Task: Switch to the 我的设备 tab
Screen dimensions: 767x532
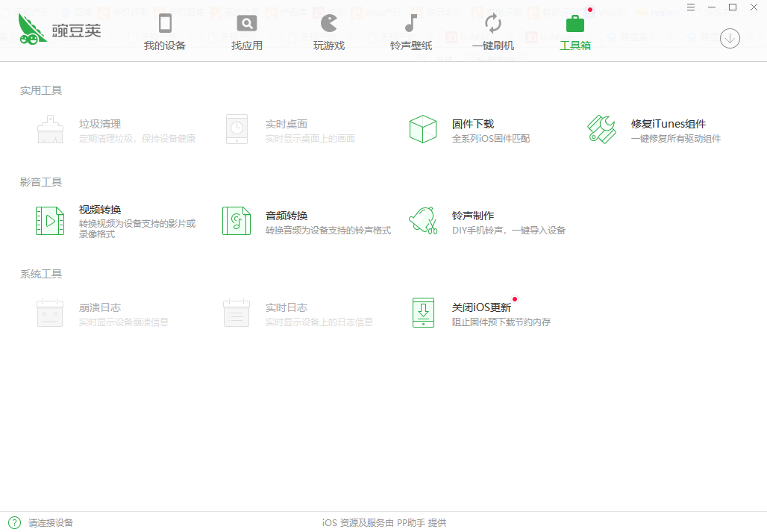Action: (x=165, y=34)
